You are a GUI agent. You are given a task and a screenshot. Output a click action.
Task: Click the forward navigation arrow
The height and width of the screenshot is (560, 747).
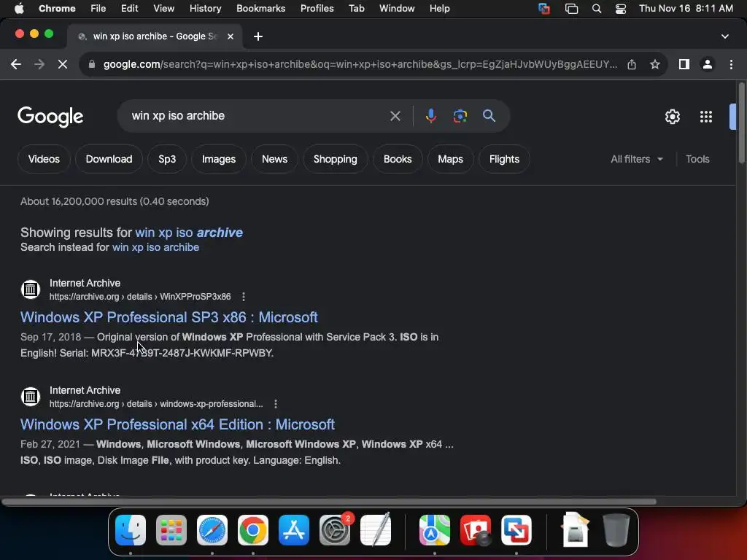click(x=39, y=64)
